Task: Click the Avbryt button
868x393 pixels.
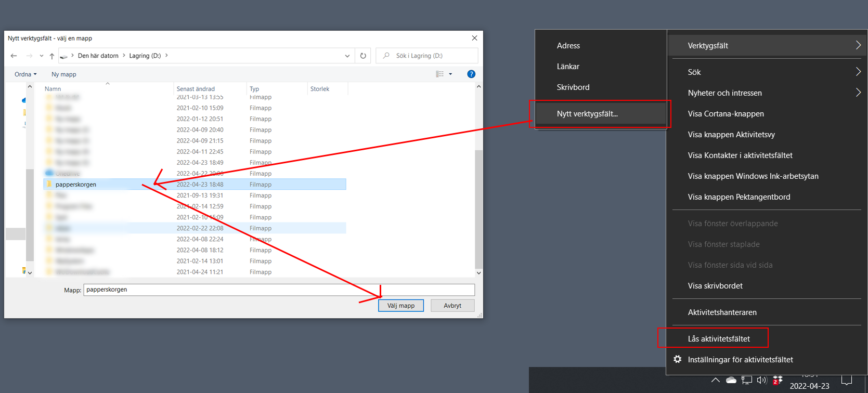Action: [452, 306]
